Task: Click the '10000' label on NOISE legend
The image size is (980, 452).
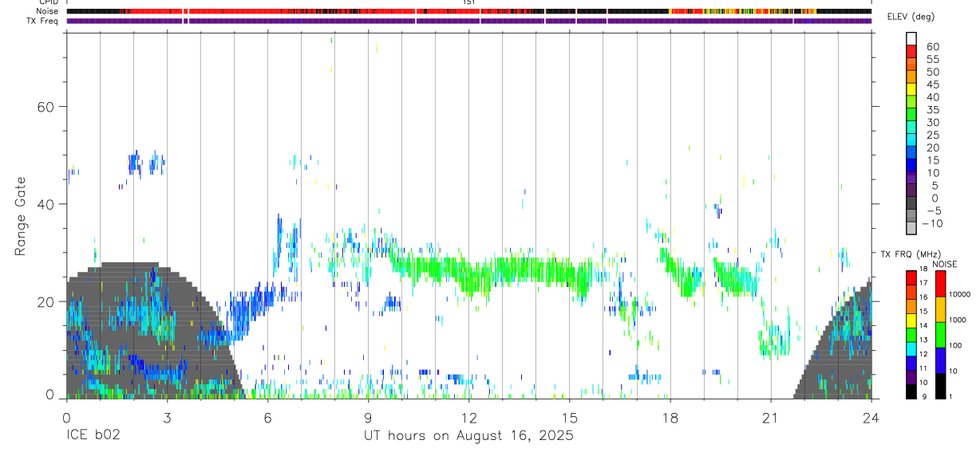Action: pos(959,294)
